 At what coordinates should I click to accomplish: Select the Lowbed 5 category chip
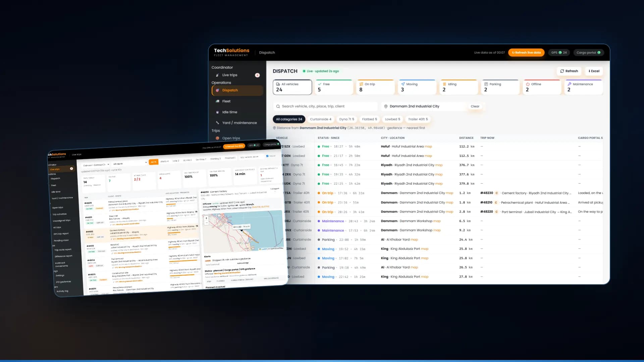tap(392, 119)
